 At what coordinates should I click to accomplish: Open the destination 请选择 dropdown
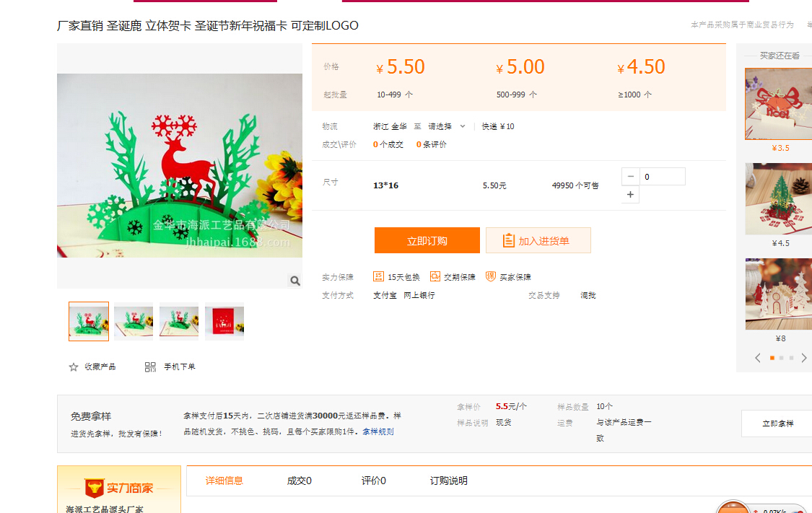(x=447, y=126)
